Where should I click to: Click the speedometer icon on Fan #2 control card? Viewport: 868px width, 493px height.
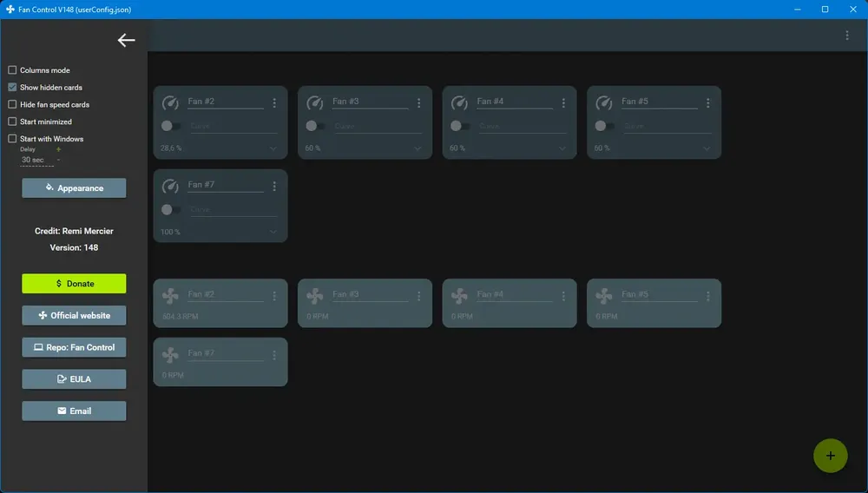point(170,103)
